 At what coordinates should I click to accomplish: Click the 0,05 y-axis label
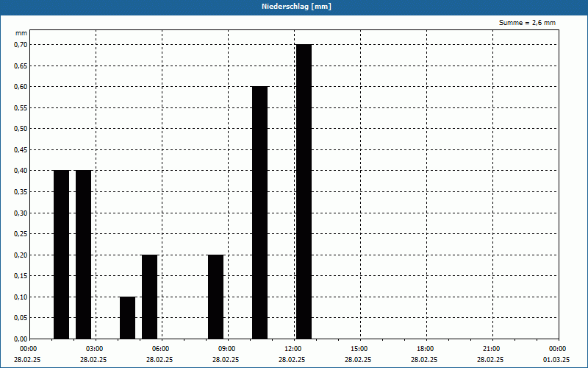[21, 318]
